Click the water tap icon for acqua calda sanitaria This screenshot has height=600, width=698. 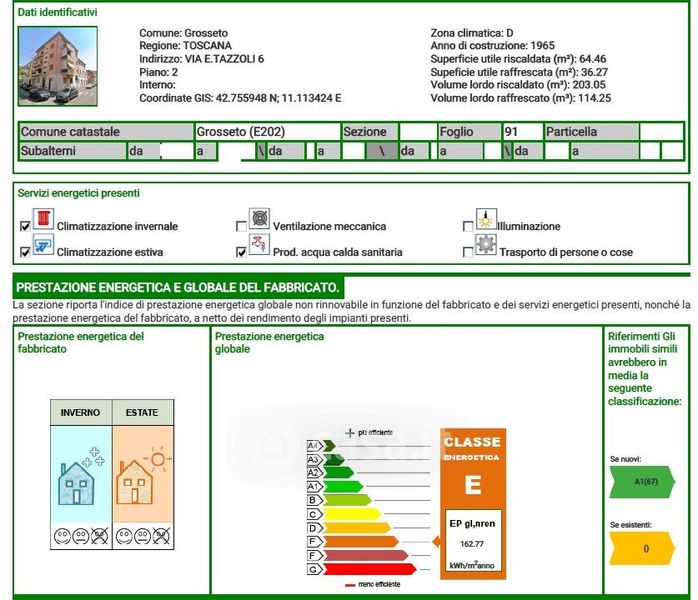coord(259,244)
